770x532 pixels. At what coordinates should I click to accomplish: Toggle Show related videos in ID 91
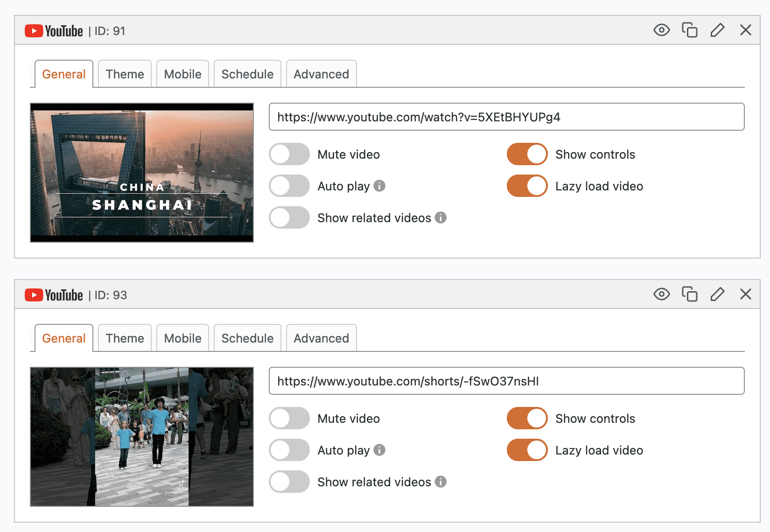[x=289, y=218]
